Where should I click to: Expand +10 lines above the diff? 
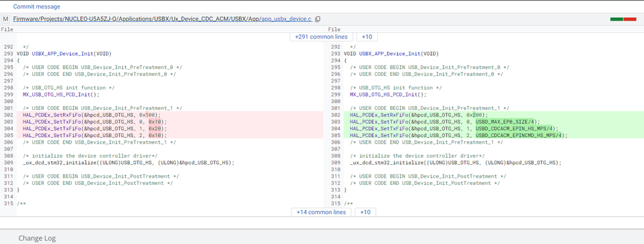pyautogui.click(x=367, y=37)
